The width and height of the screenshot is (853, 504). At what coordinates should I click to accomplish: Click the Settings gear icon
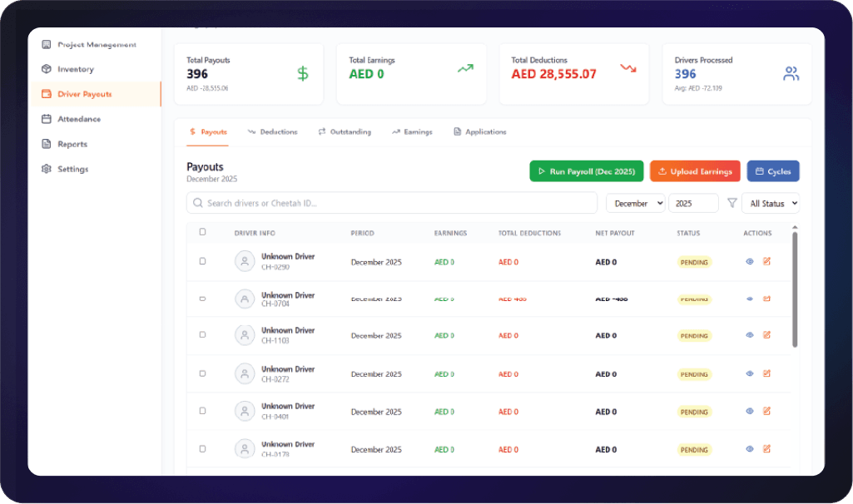click(x=47, y=169)
